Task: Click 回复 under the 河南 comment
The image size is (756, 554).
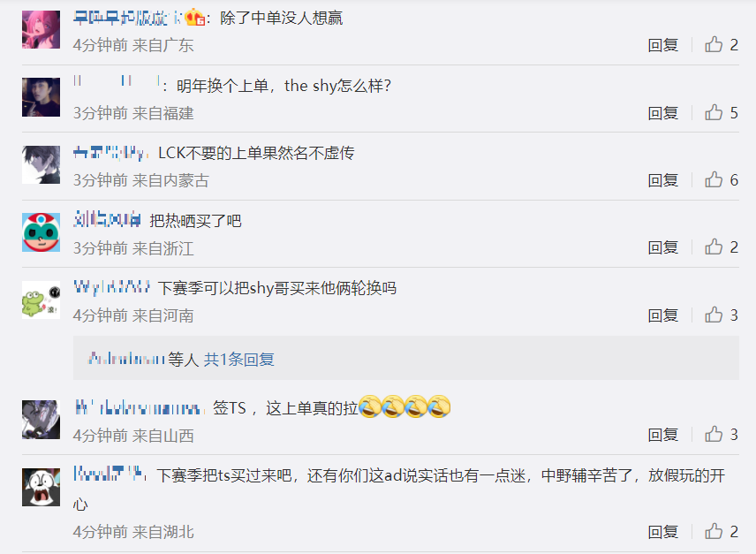Action: [663, 315]
